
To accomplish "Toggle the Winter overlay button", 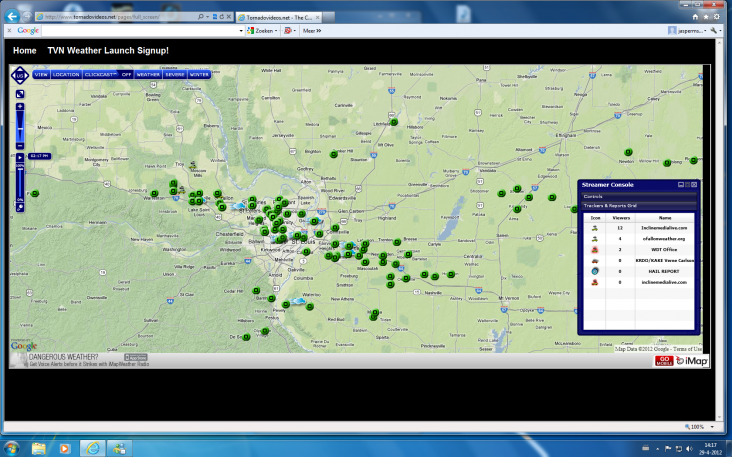I will (x=199, y=74).
